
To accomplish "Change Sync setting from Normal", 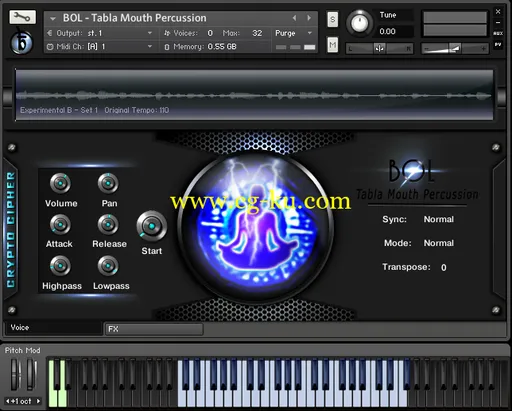I will (439, 219).
